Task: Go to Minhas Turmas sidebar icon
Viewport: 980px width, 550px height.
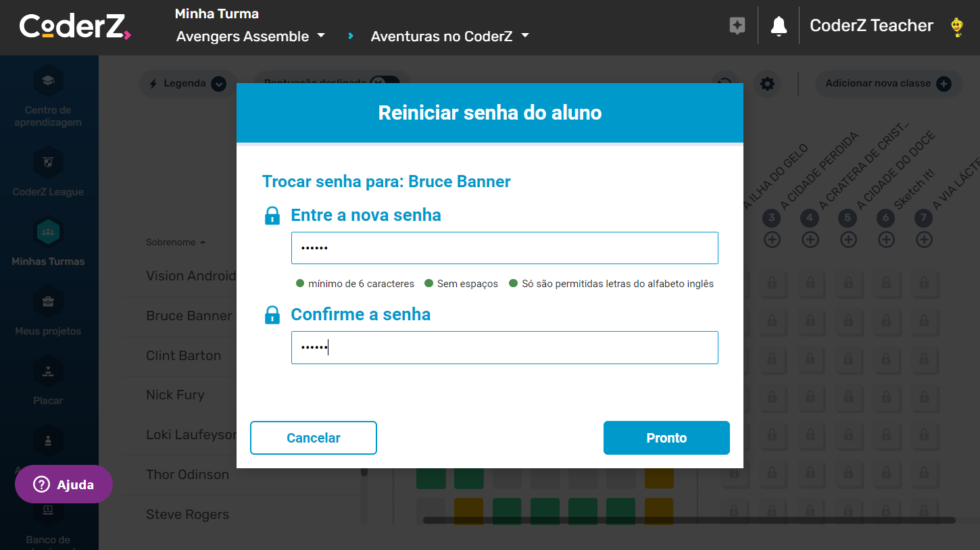Action: point(48,232)
